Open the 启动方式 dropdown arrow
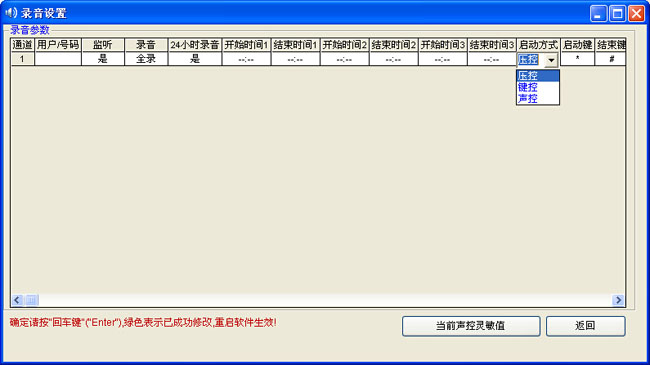 [551, 60]
